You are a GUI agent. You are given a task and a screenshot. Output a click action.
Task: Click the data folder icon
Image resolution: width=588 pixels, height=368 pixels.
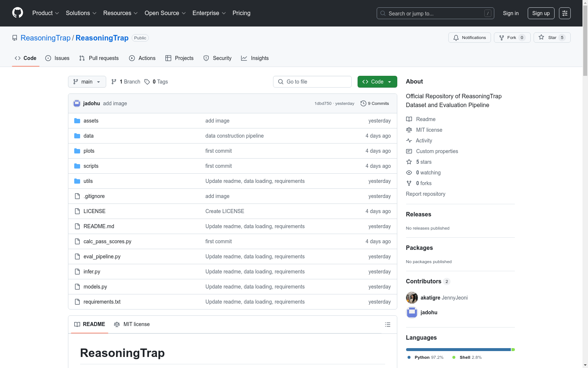[77, 136]
